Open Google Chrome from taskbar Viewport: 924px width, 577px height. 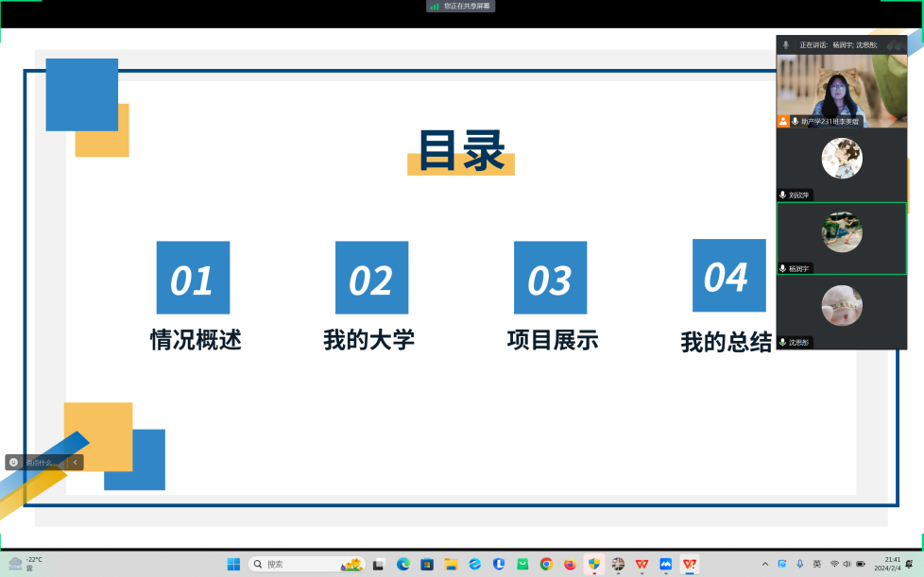[546, 565]
